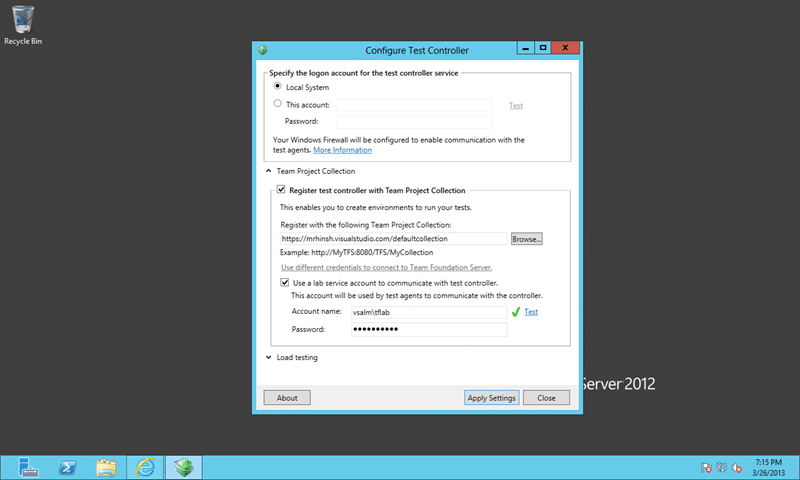Click the taskbar clock showing 7:15 PM
Image resolution: width=800 pixels, height=480 pixels.
[768, 467]
